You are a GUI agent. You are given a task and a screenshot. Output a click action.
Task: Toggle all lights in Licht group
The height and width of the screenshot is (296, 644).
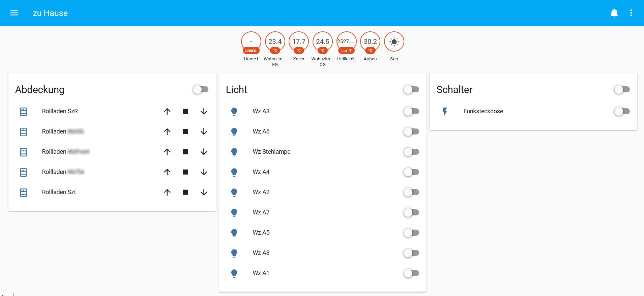[411, 89]
